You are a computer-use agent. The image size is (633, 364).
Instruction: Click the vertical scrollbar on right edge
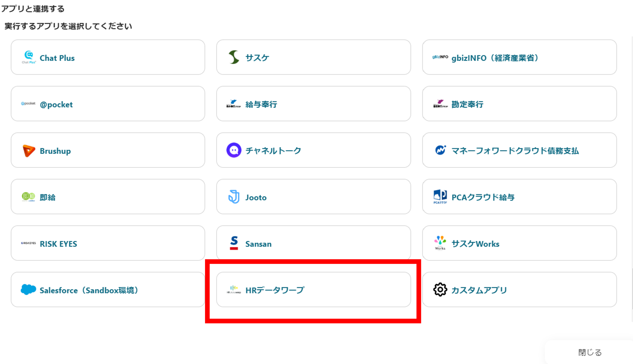click(632, 288)
